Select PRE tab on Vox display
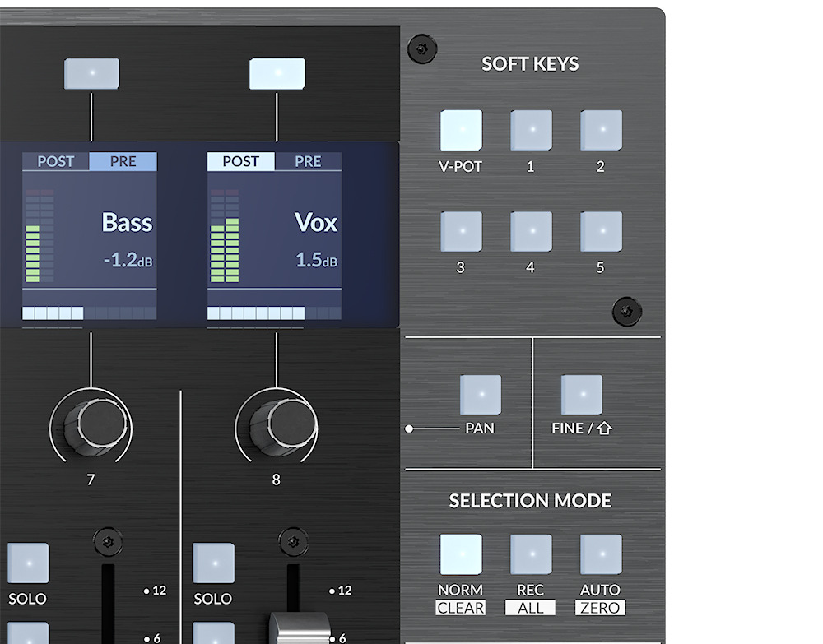Screen dimensions: 823x644 tap(308, 161)
